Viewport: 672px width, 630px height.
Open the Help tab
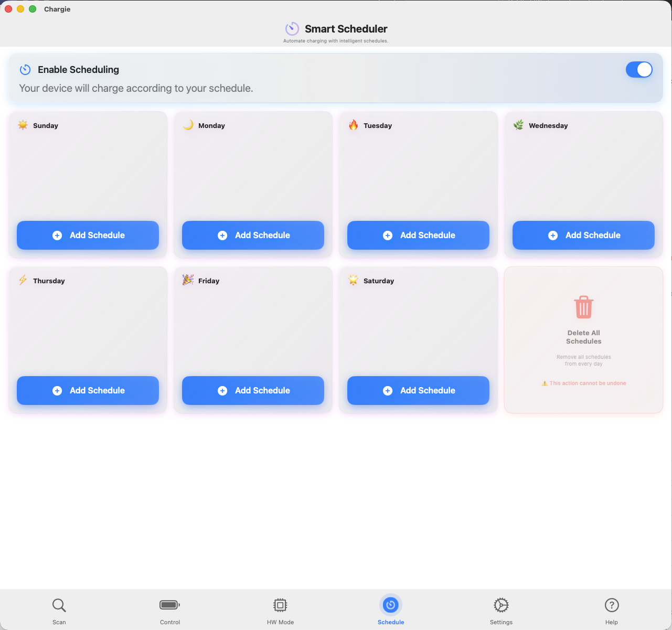(612, 610)
